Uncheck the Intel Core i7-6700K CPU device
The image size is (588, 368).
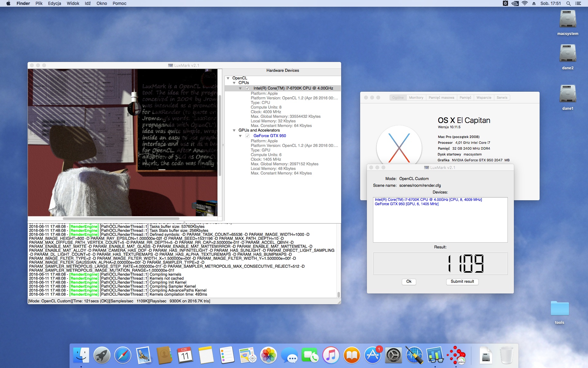tap(247, 88)
